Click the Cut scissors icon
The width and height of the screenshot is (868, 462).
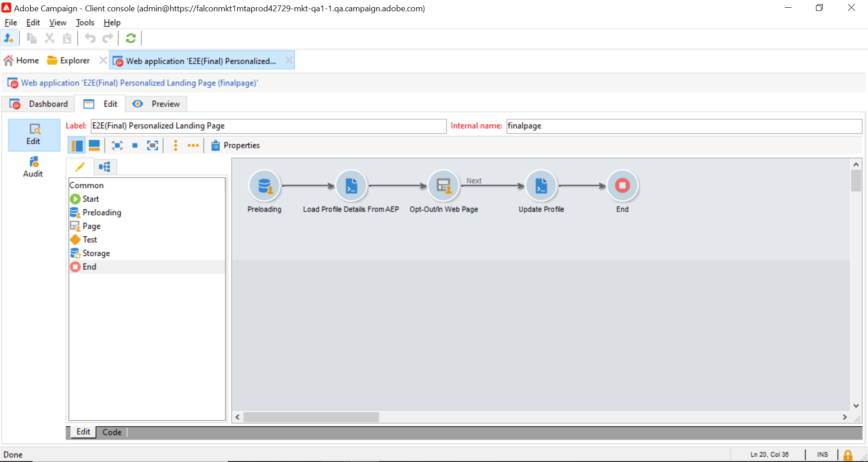pyautogui.click(x=49, y=38)
